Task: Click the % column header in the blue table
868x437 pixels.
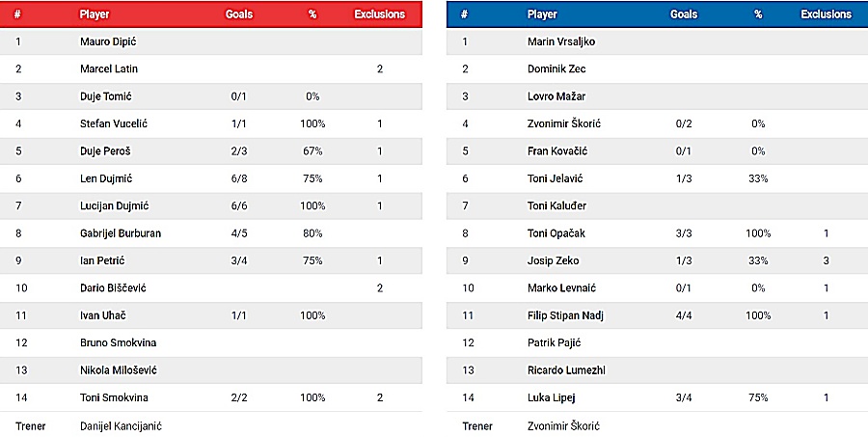Action: tap(758, 14)
